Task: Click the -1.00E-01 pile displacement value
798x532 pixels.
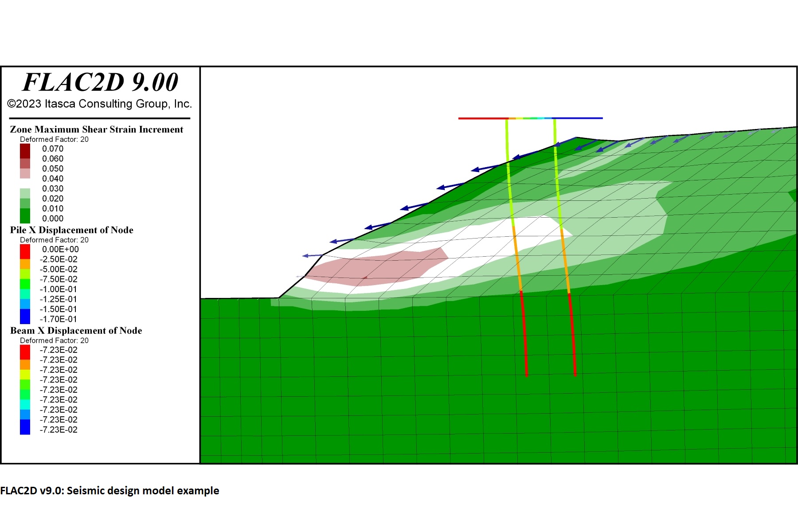Action: [x=59, y=289]
